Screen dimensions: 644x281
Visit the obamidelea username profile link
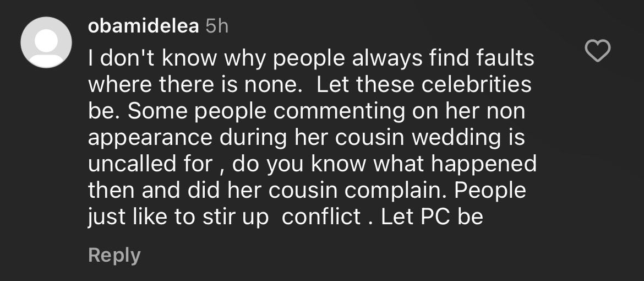click(143, 26)
